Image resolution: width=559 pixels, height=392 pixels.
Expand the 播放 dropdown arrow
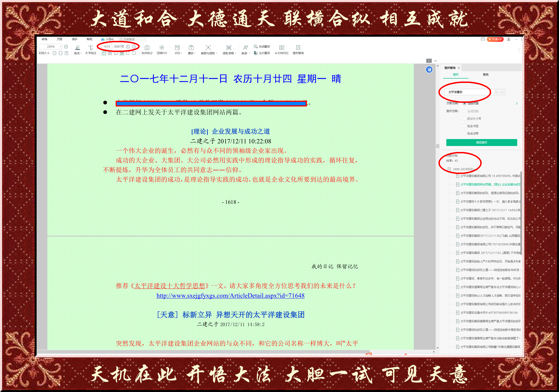(x=195, y=53)
